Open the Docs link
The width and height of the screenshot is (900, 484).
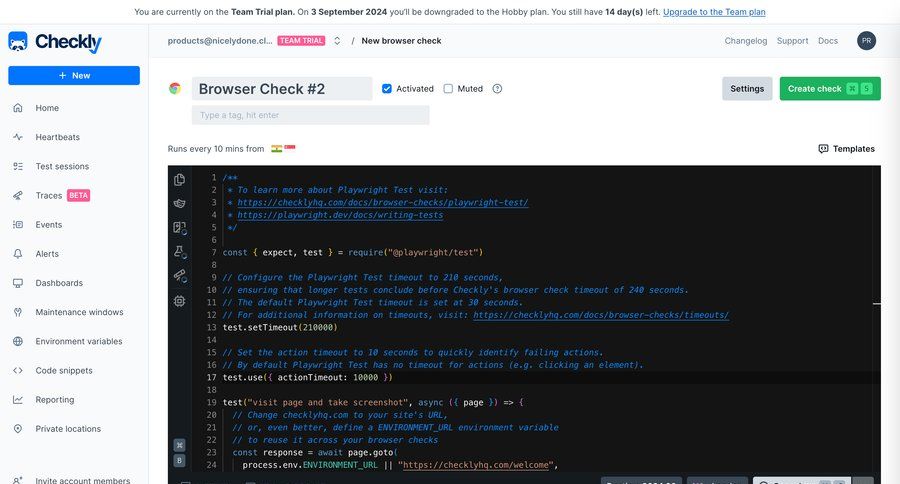(x=828, y=41)
